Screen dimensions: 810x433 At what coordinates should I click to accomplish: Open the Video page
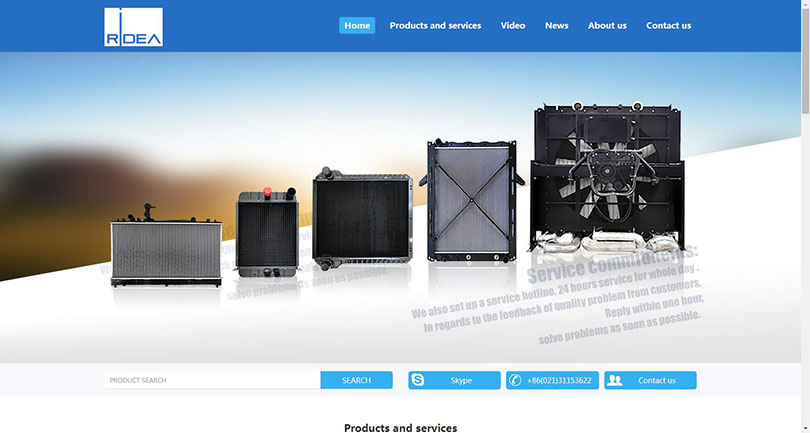[x=513, y=25]
